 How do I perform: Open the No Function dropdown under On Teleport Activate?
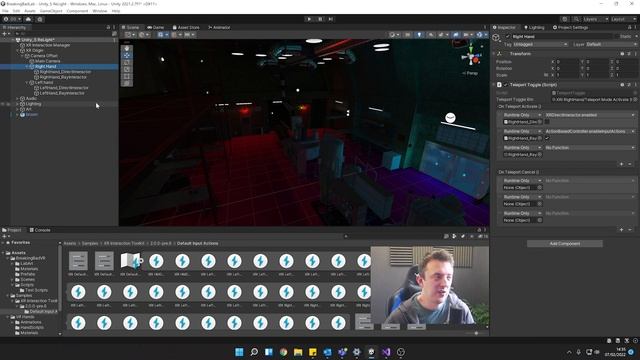[590, 147]
